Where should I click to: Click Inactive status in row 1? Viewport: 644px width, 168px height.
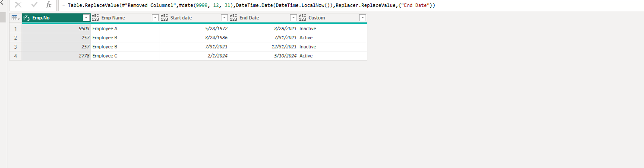[x=333, y=29]
